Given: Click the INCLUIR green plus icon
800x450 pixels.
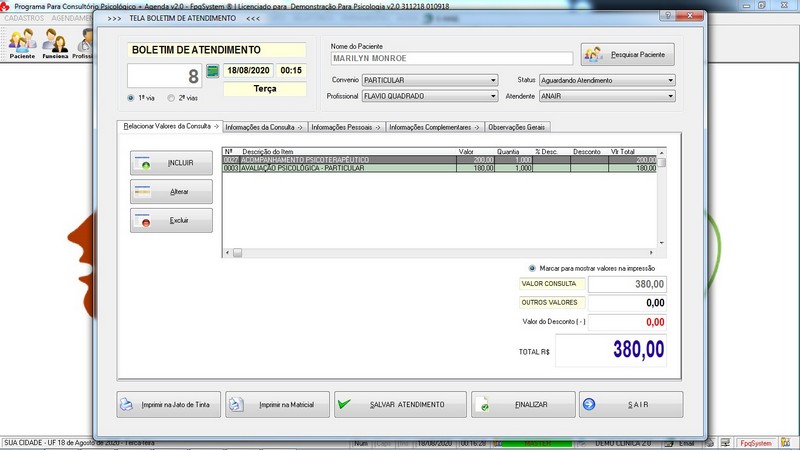Looking at the screenshot, I should pyautogui.click(x=142, y=163).
